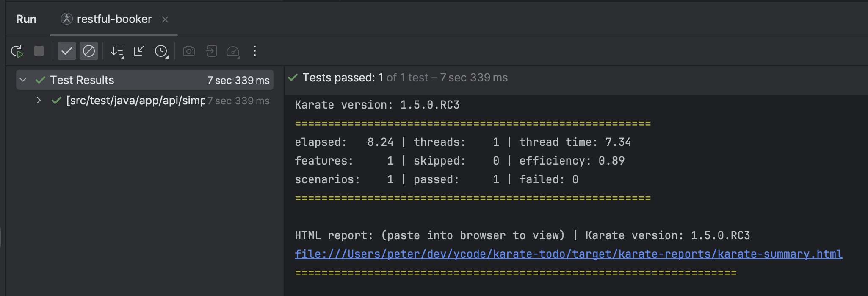This screenshot has height=296, width=868.
Task: Click the restful-booker run configuration icon
Action: point(67,19)
